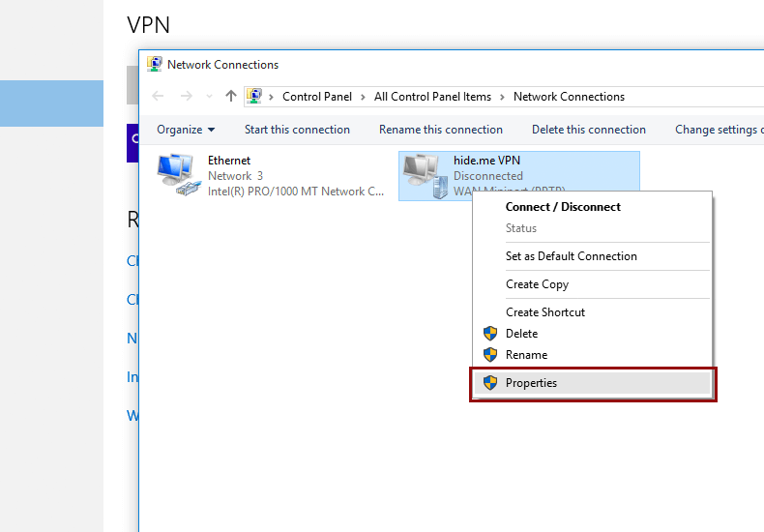Click Rename this connection
The image size is (764, 532).
click(441, 130)
